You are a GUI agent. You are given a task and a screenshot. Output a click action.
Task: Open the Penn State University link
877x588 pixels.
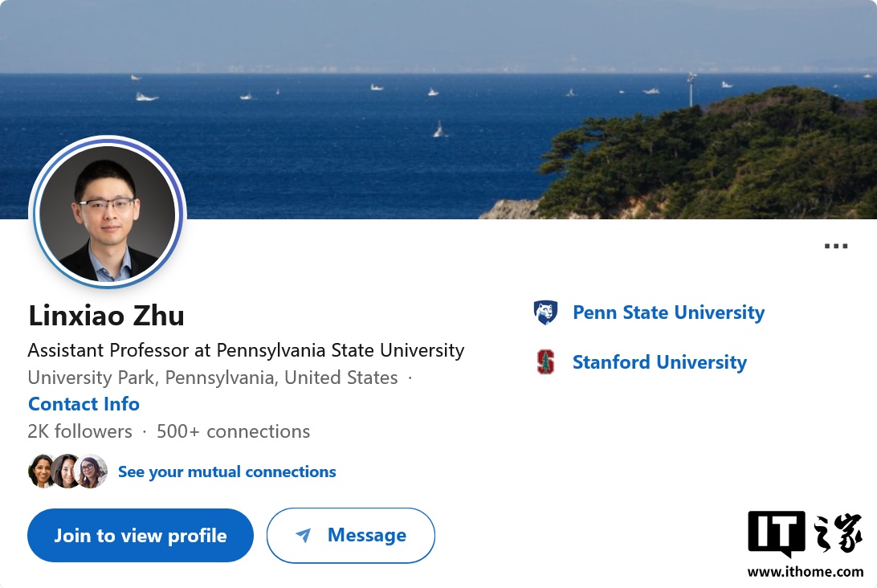click(668, 312)
